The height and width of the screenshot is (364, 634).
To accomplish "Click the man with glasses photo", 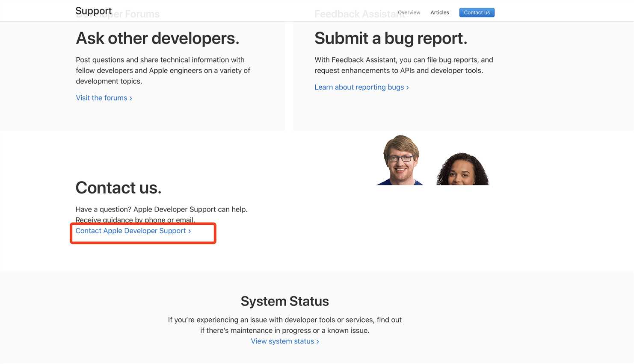I will coord(400,160).
